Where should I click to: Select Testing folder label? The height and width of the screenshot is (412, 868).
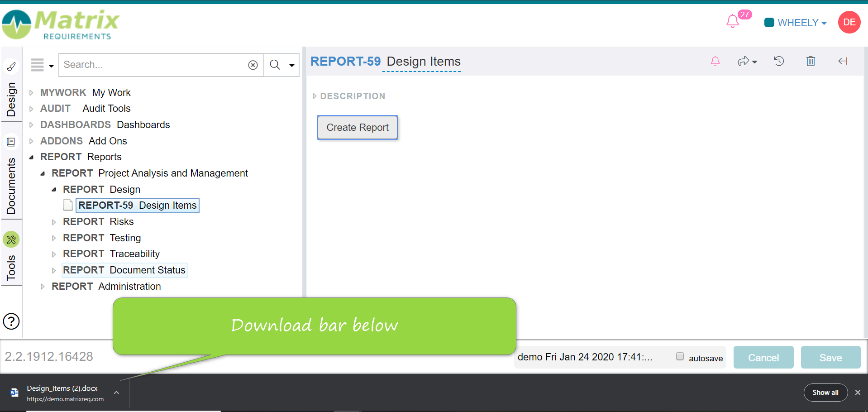[x=125, y=238]
